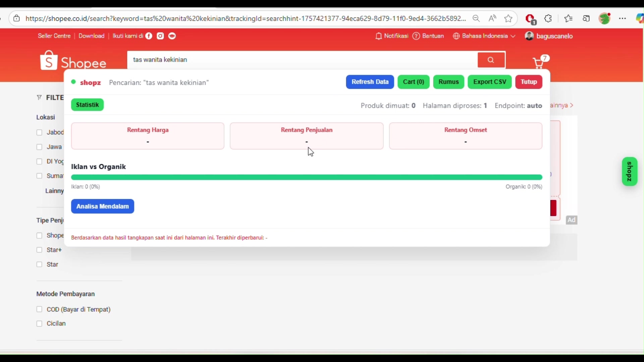Click the Notifikasi bell icon
Image resolution: width=644 pixels, height=362 pixels.
coord(379,36)
